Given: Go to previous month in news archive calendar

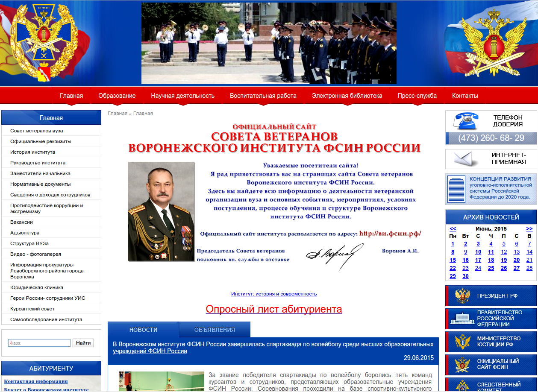Looking at the screenshot, I should 453,228.
